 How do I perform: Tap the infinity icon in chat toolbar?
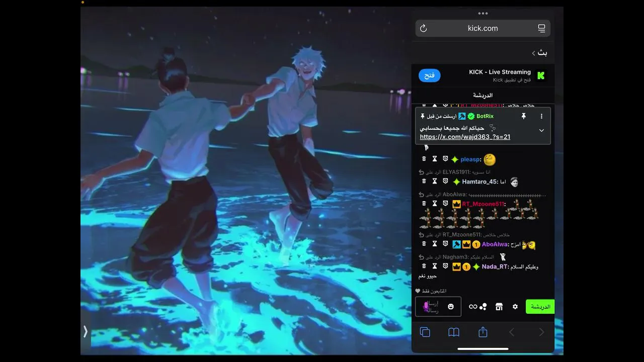[x=472, y=307]
